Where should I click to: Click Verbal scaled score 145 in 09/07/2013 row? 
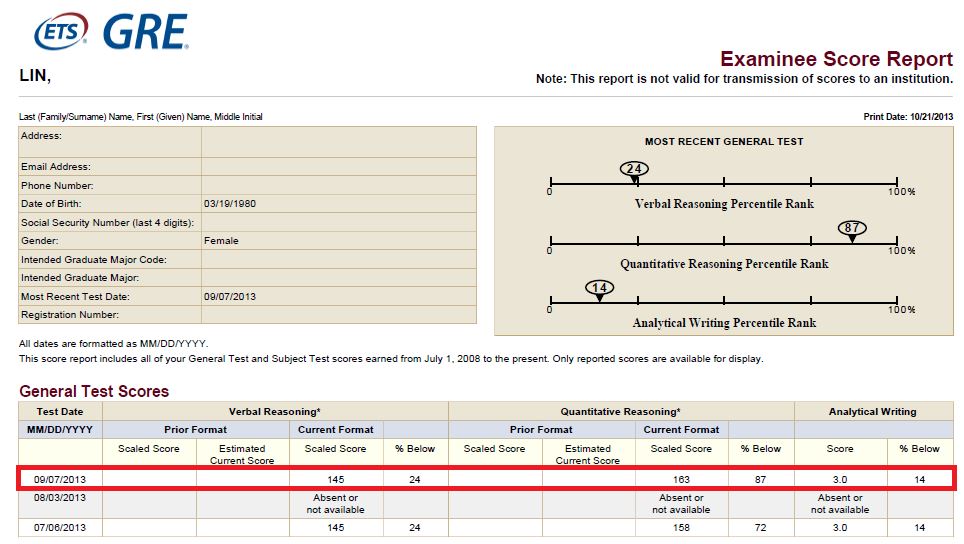336,479
